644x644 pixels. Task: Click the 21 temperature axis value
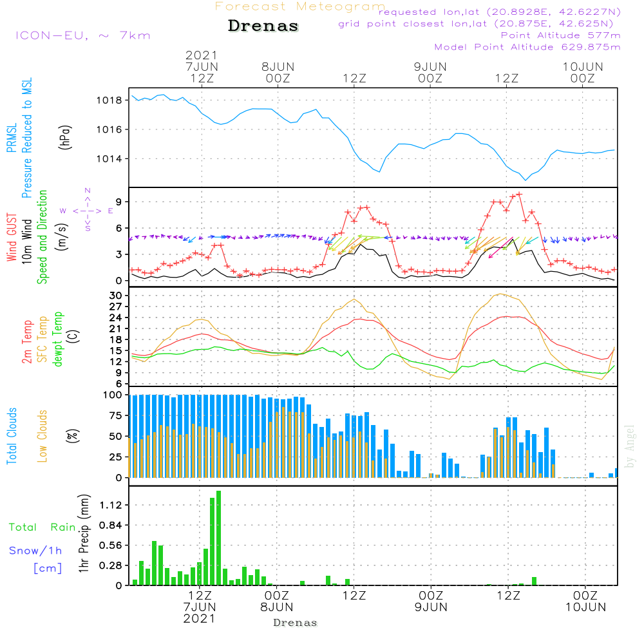click(x=116, y=329)
